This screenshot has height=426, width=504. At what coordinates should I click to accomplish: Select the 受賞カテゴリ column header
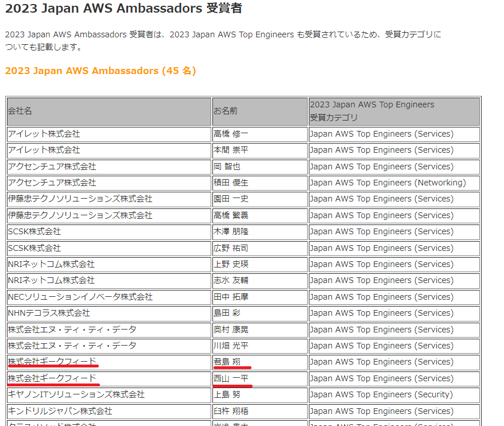(x=394, y=111)
